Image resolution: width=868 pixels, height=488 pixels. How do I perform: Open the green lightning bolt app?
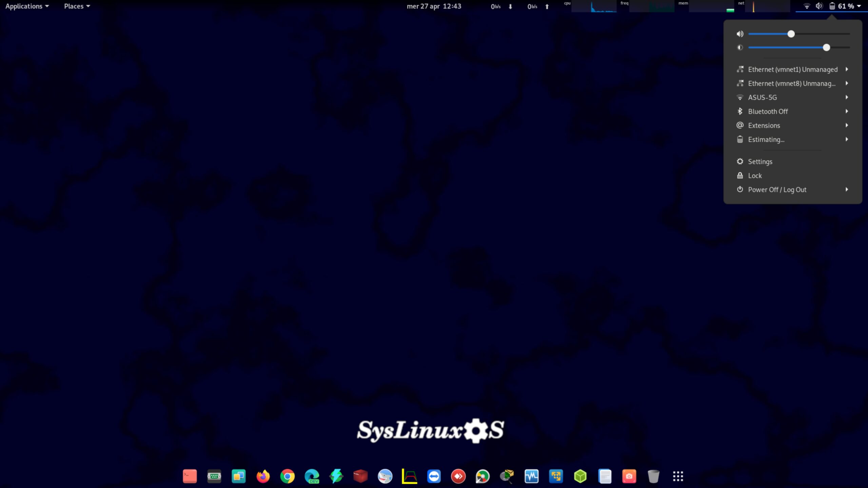(336, 476)
